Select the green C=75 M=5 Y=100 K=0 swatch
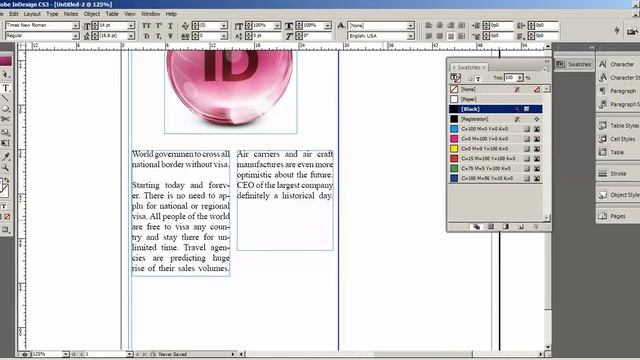 pos(496,168)
